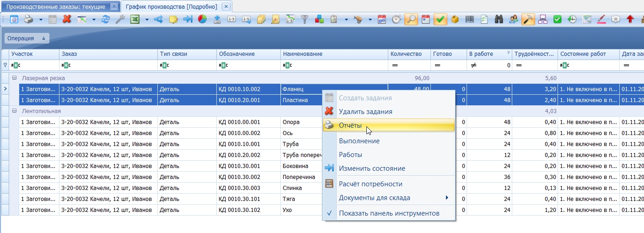
Task: Toggle the magnifying glass toolbar button
Action: click(x=411, y=19)
